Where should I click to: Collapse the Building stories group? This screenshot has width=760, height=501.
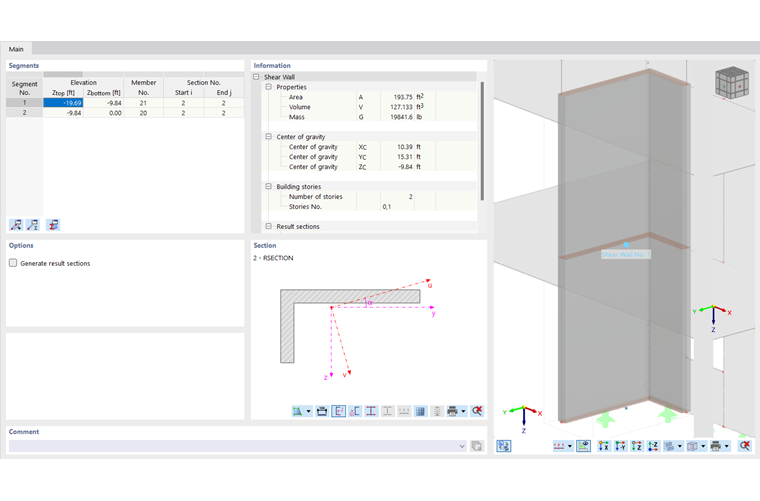(269, 187)
